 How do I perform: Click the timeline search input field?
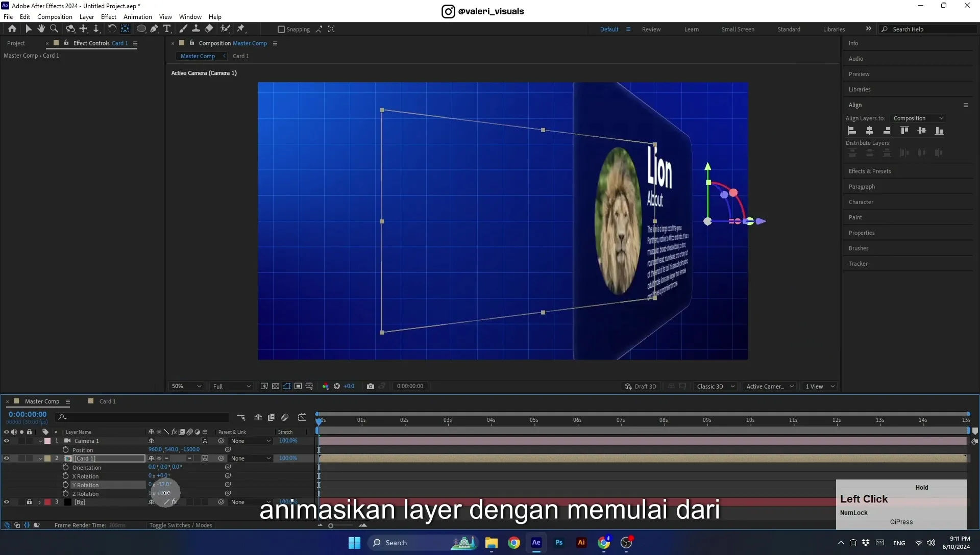(143, 417)
